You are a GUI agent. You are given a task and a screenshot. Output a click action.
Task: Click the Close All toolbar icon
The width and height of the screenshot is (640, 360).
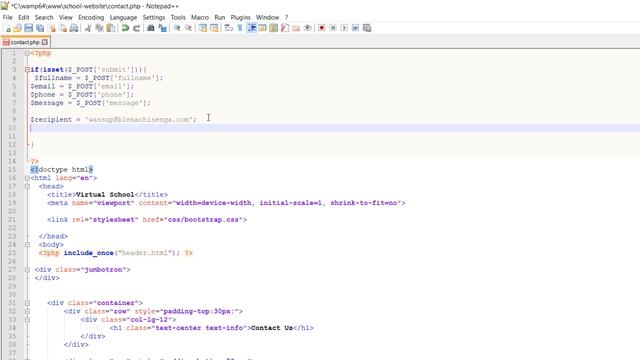(x=63, y=28)
